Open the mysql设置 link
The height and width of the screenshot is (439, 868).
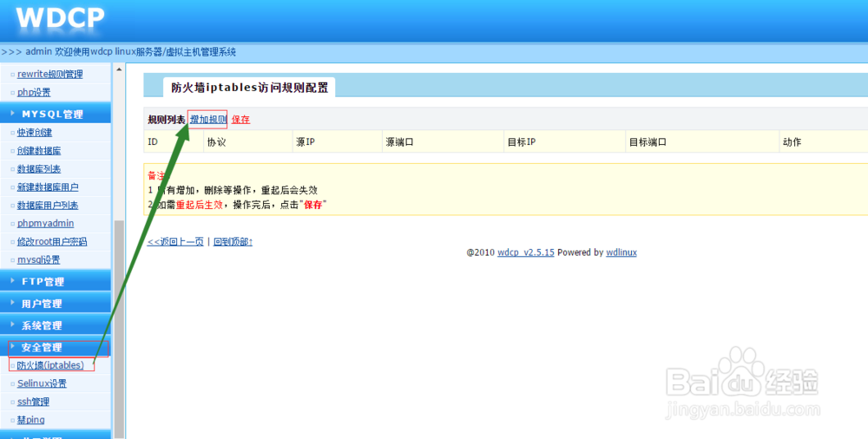pyautogui.click(x=39, y=259)
